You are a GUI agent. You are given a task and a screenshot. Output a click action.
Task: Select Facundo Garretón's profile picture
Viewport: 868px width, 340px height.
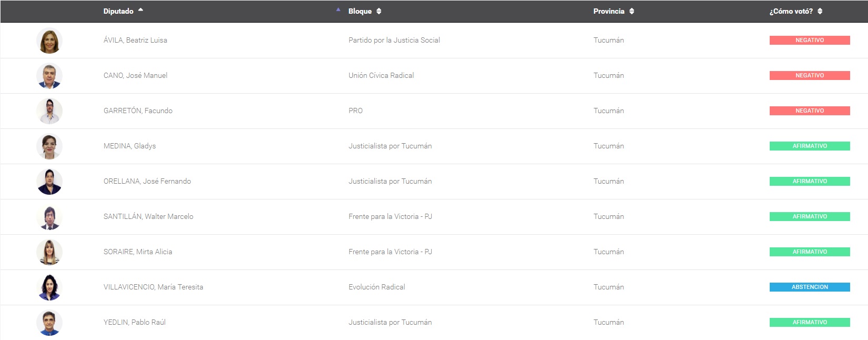tap(49, 111)
